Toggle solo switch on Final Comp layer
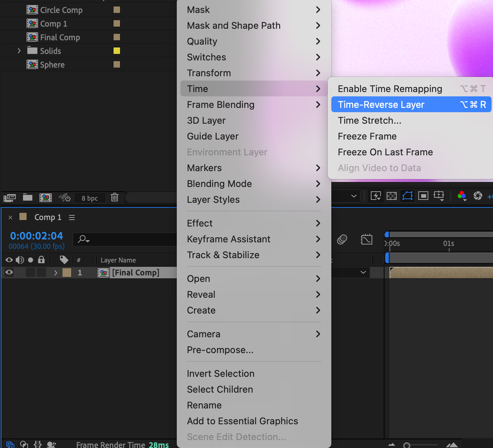Image resolution: width=493 pixels, height=448 pixels. pos(31,272)
